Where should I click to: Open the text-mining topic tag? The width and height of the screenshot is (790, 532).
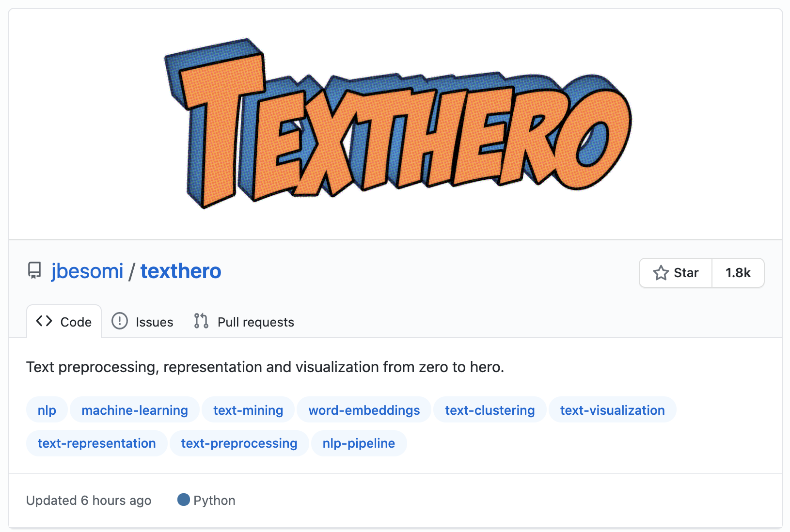(x=248, y=410)
